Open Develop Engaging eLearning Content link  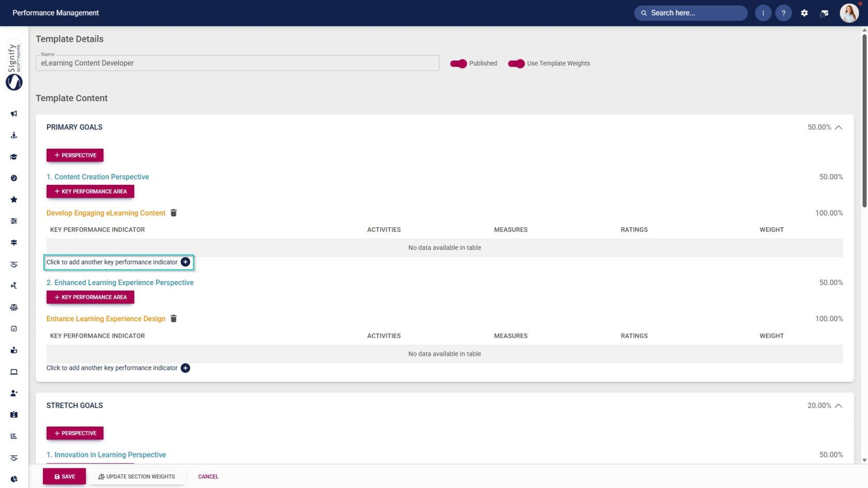[x=106, y=213]
